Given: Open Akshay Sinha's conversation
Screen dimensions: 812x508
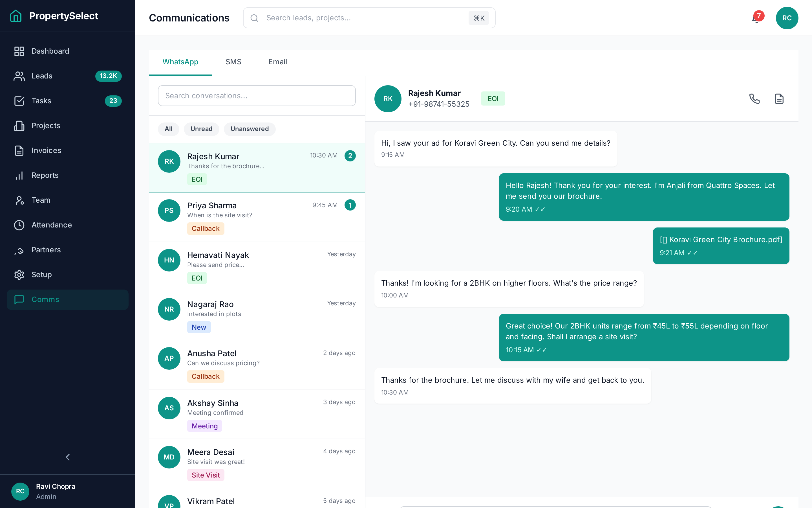Looking at the screenshot, I should point(257,415).
